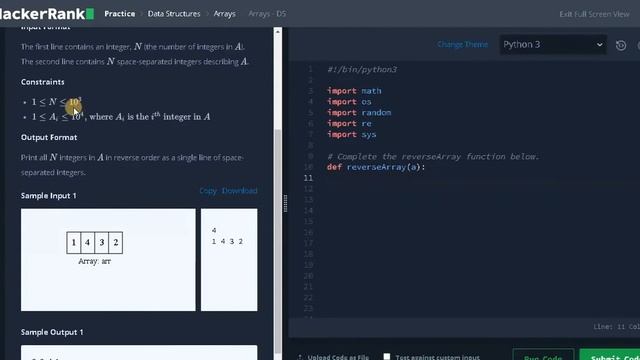The width and height of the screenshot is (640, 360).
Task: Open the Arrays breadcrumb link
Action: 224,13
